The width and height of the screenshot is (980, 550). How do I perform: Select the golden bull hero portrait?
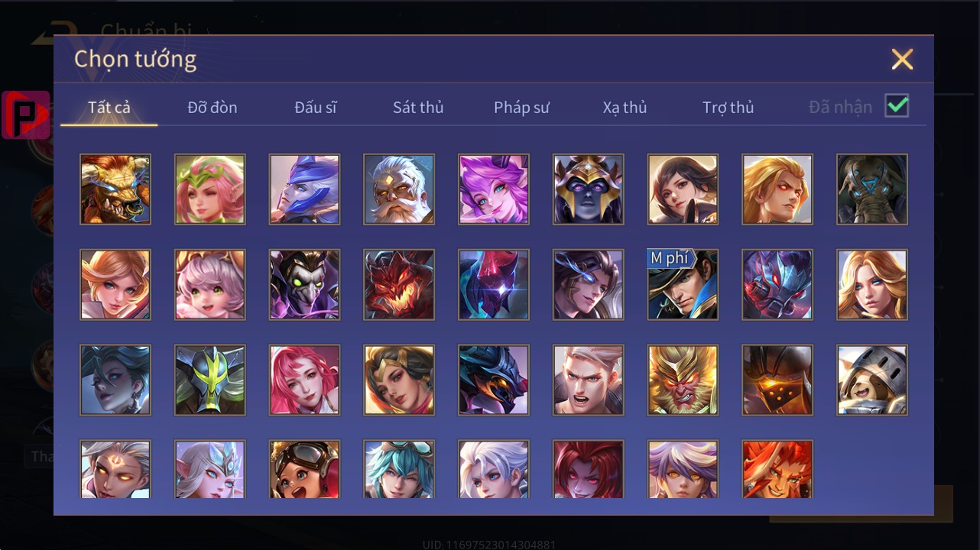[115, 189]
